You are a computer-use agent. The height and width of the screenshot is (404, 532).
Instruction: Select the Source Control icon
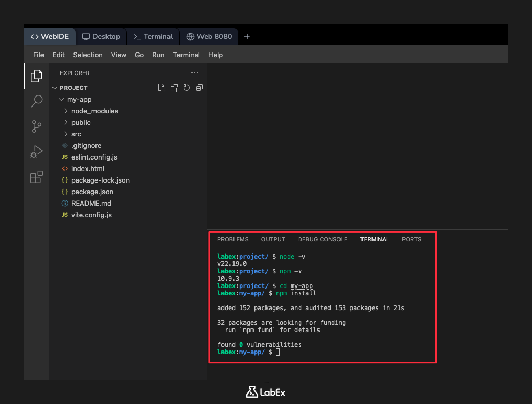point(36,126)
